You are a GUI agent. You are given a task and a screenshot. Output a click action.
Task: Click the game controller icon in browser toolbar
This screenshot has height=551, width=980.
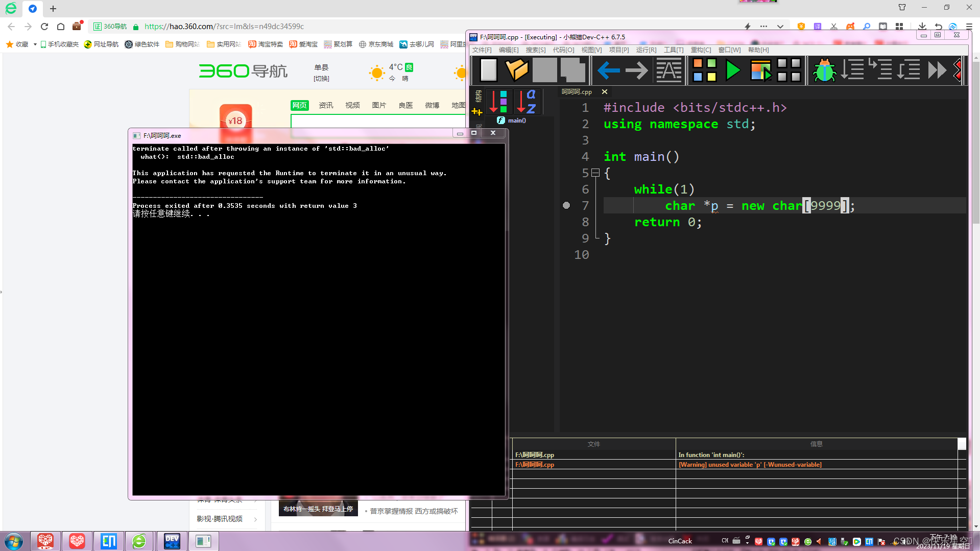[x=850, y=27]
